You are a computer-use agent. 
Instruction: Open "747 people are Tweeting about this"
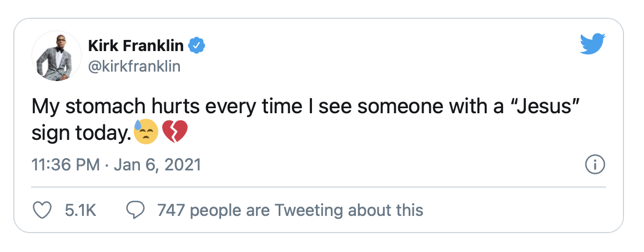pos(290,210)
